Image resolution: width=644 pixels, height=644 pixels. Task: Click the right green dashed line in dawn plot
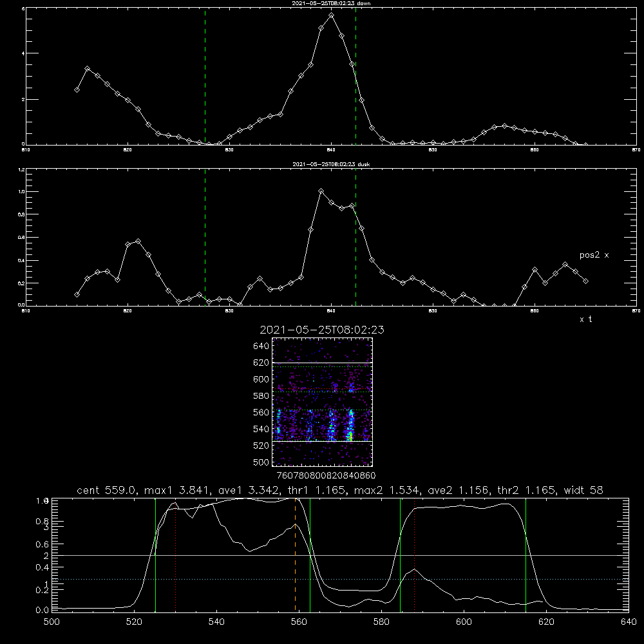point(355,76)
